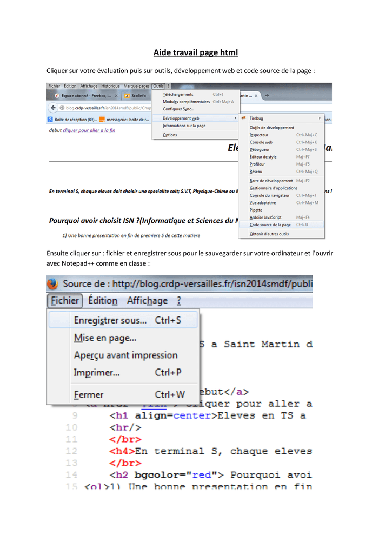Click the Firebug bug icon in submenu
This screenshot has width=392, height=554.
[243, 118]
